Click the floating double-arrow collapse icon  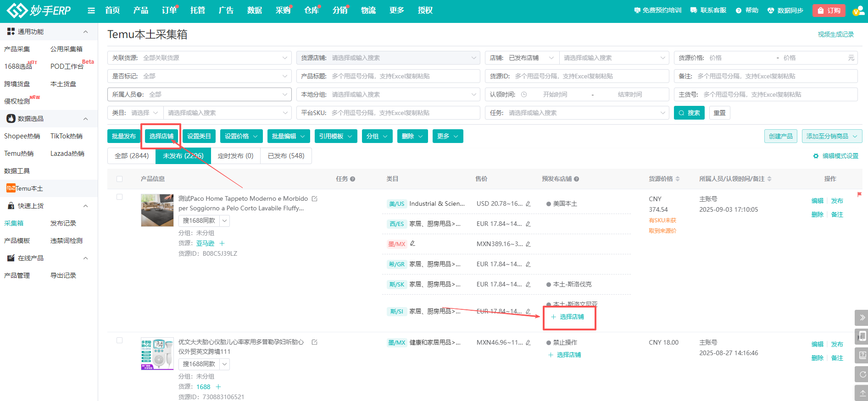coord(862,317)
